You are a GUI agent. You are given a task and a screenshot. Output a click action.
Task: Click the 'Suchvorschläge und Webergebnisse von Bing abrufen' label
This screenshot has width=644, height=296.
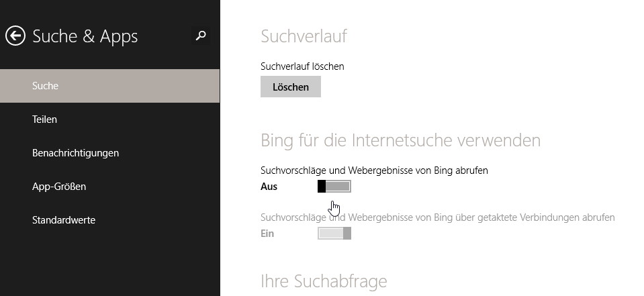pyautogui.click(x=374, y=170)
